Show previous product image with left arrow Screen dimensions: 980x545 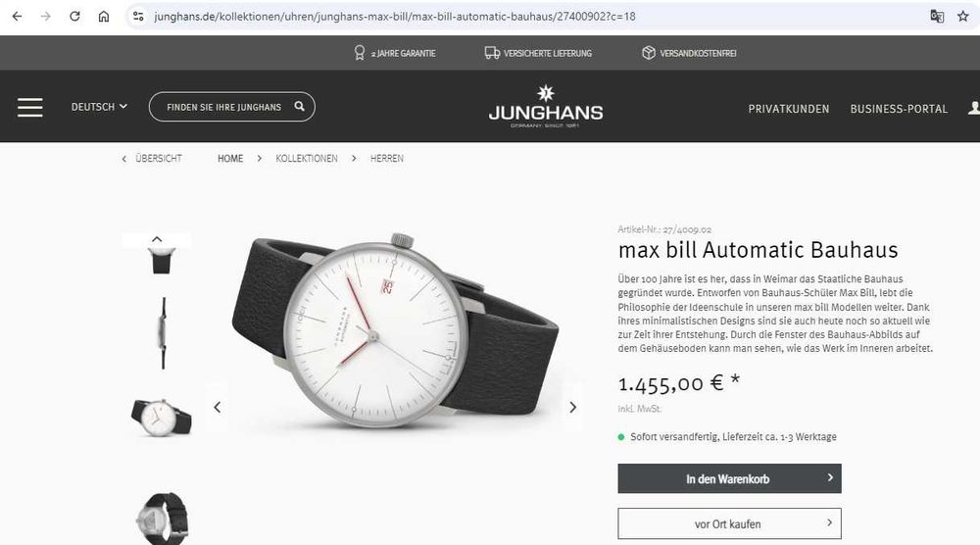(217, 408)
